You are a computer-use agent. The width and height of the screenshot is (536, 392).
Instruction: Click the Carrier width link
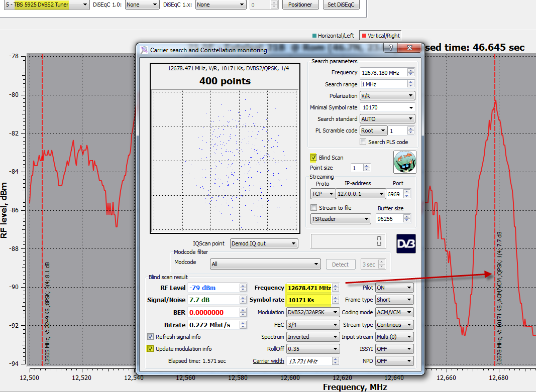pos(268,361)
